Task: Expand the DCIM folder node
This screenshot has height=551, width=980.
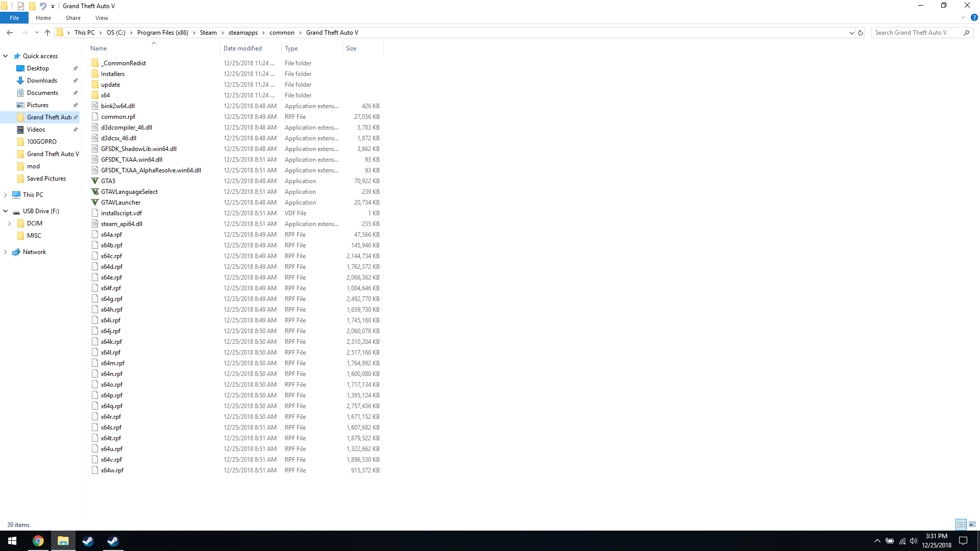Action: [x=10, y=223]
